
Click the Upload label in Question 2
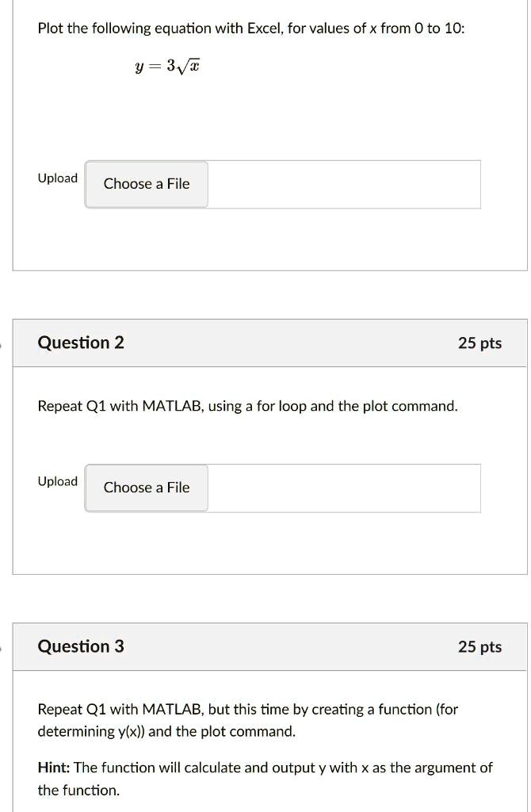coord(57,481)
